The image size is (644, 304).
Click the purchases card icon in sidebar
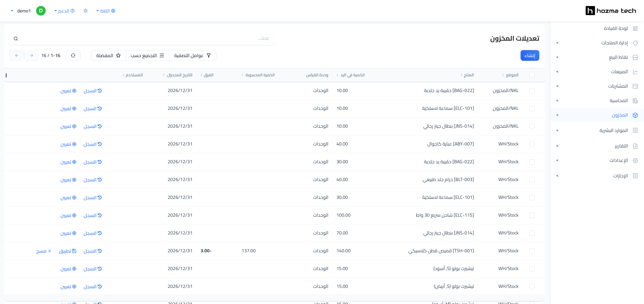635,86
